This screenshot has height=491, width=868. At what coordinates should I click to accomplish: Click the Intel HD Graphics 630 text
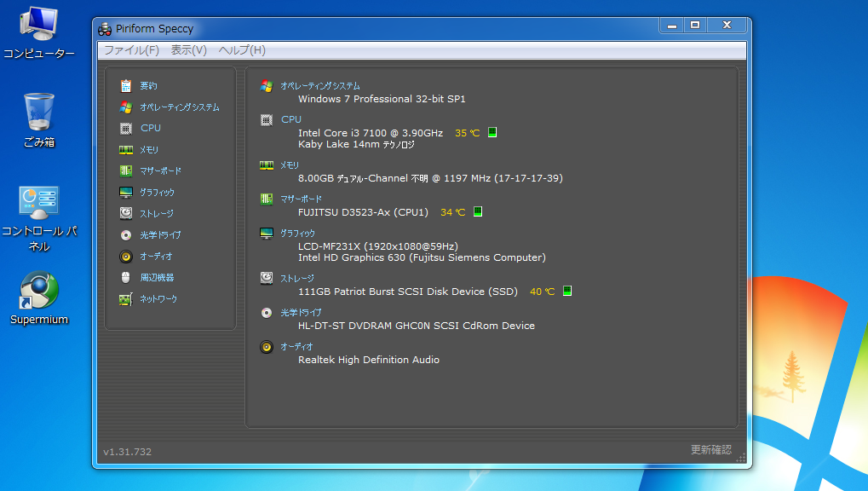click(x=422, y=257)
